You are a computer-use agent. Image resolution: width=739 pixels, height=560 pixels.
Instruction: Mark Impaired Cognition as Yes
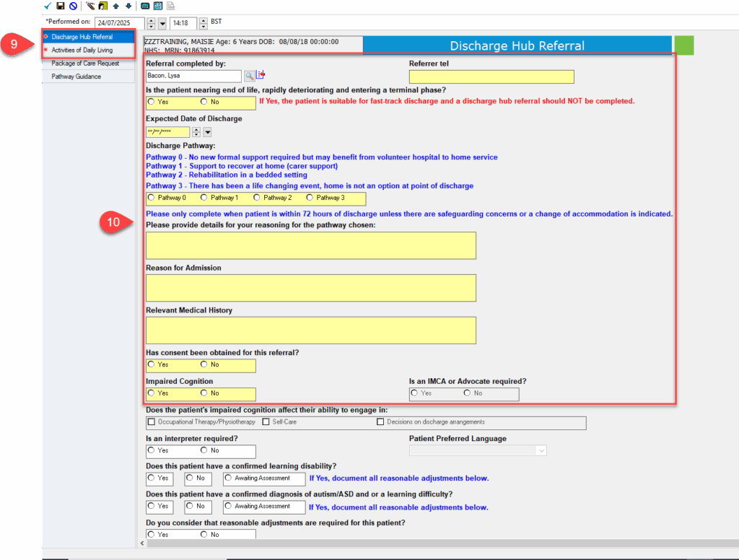click(152, 393)
